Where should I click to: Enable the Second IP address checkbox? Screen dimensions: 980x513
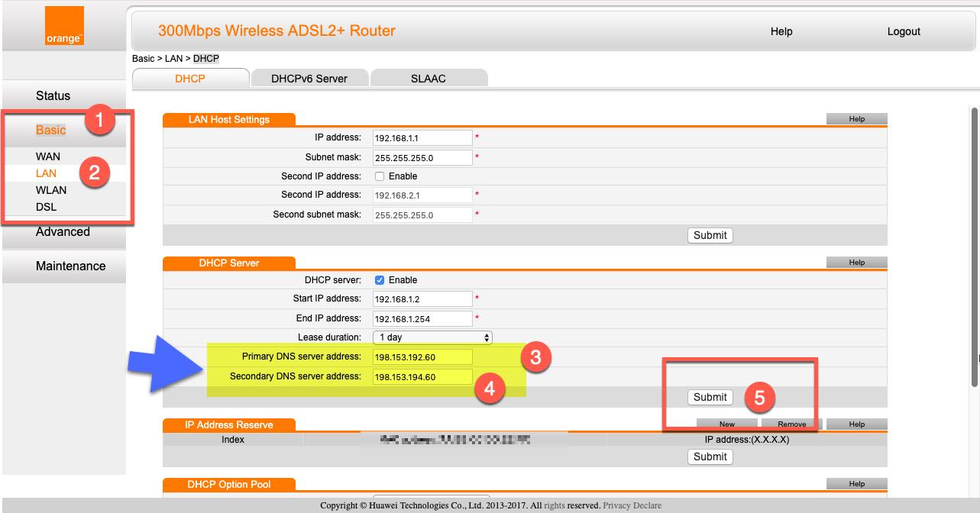point(380,176)
